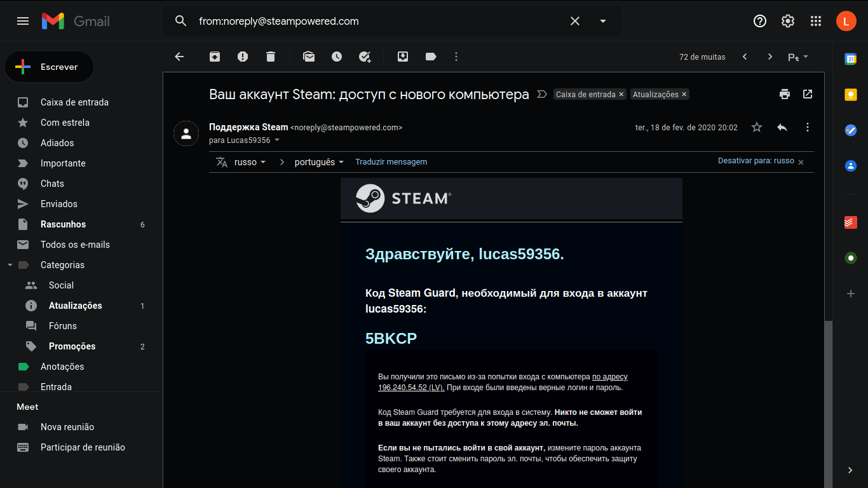Click the Gmail logo

click(76, 21)
